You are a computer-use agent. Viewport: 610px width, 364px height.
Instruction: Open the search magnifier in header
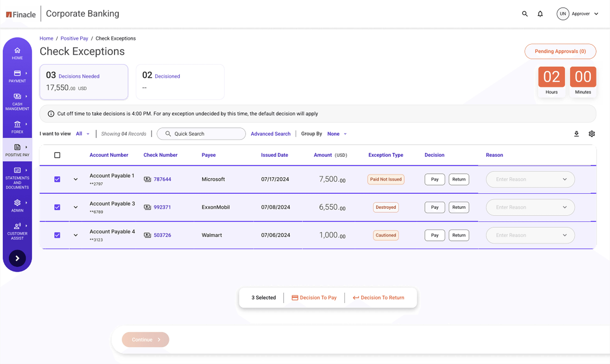525,14
